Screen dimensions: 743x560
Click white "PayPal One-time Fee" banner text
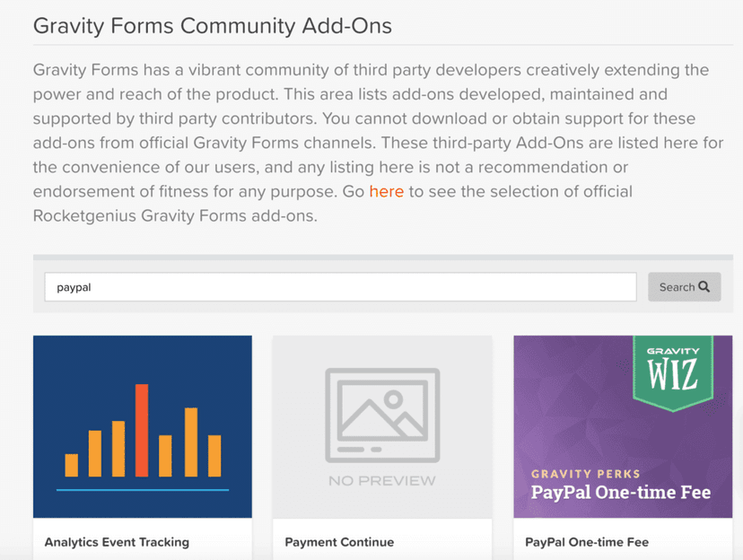[x=620, y=493]
